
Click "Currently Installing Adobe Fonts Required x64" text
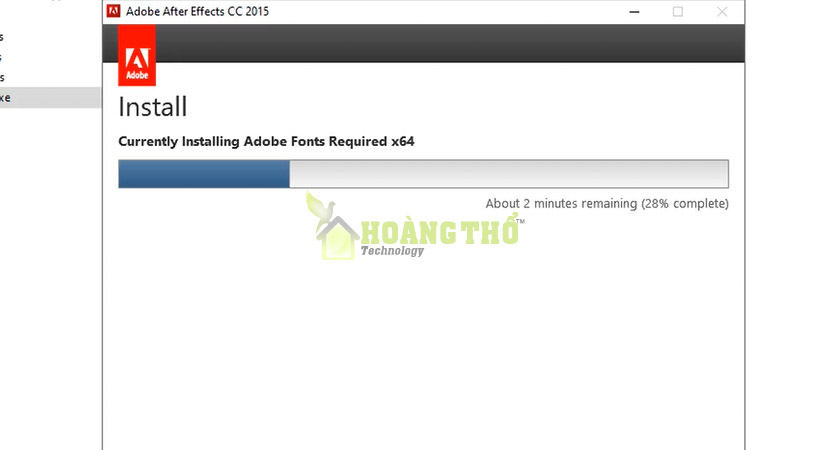point(266,141)
